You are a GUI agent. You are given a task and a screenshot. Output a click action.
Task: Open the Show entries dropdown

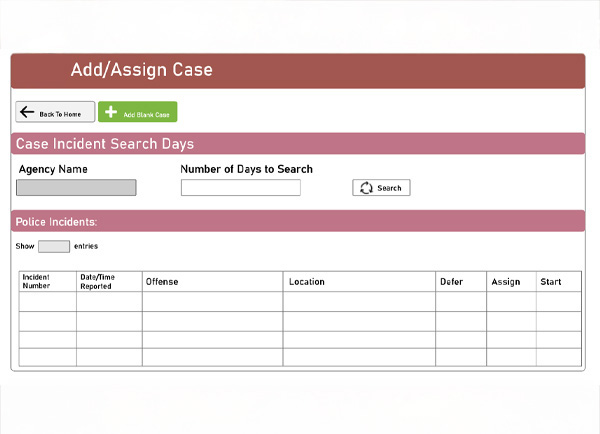point(54,246)
